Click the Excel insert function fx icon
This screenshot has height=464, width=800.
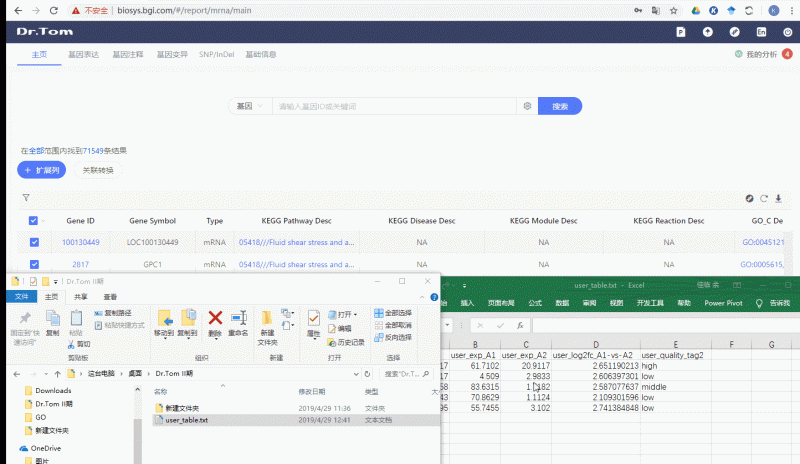pyautogui.click(x=521, y=326)
